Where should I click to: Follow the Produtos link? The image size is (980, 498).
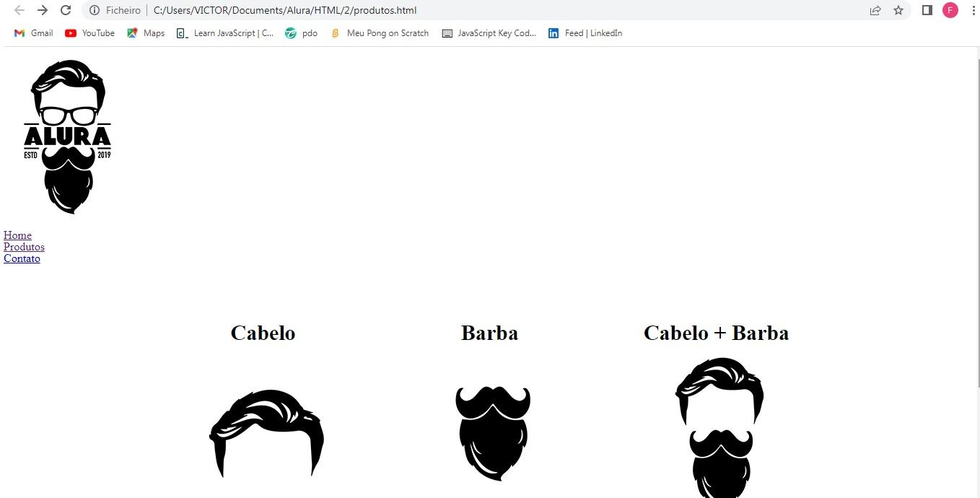[x=24, y=247]
